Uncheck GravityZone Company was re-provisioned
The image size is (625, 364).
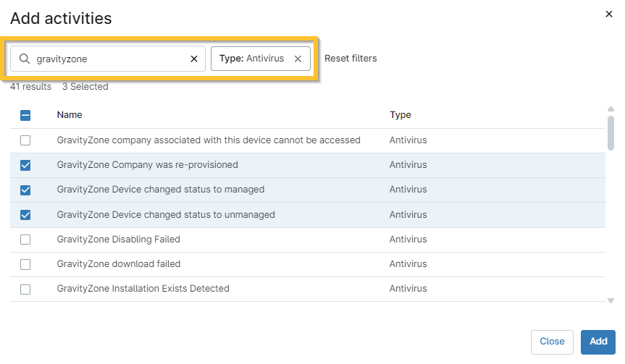[x=25, y=165]
